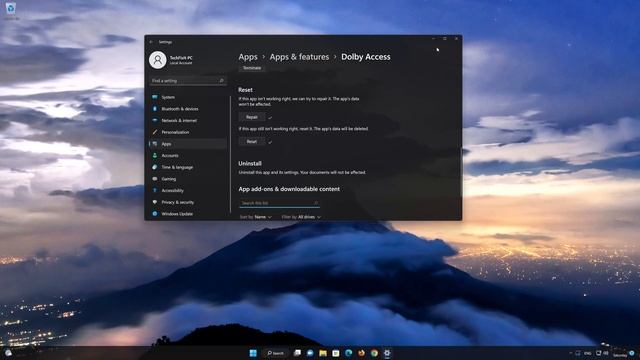Open the taskbar clock and date
Image resolution: width=640 pixels, height=360 pixels.
tap(620, 354)
